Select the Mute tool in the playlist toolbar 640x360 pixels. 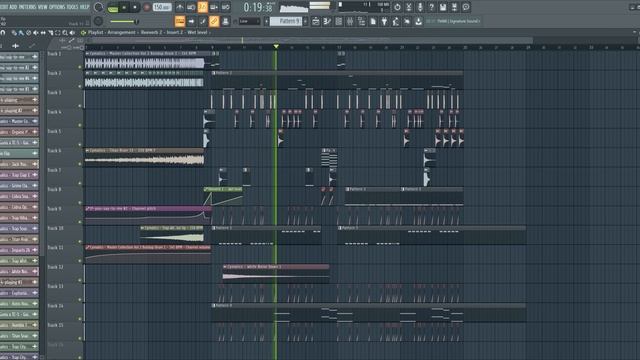pos(36,33)
